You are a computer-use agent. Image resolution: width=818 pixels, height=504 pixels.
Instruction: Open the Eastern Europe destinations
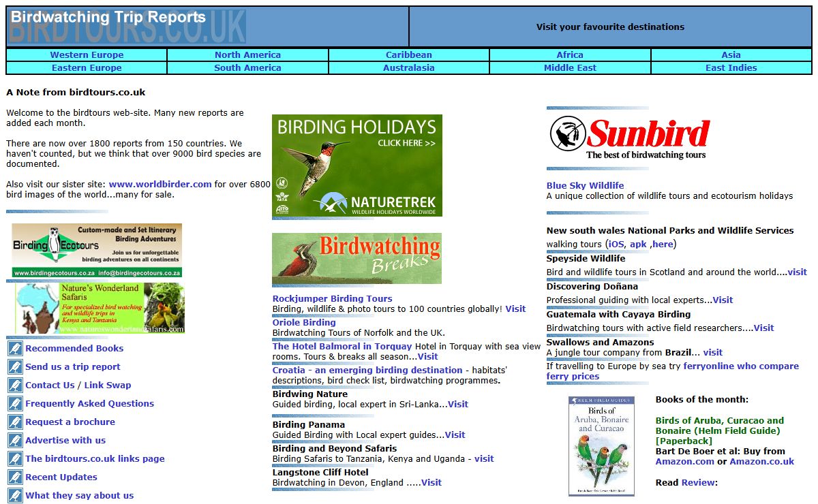pyautogui.click(x=87, y=68)
